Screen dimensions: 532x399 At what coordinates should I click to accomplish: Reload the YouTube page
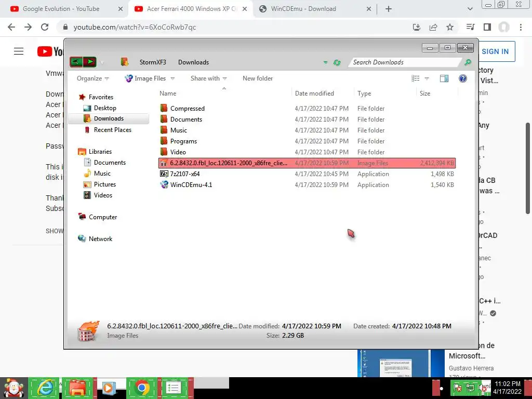point(45,27)
